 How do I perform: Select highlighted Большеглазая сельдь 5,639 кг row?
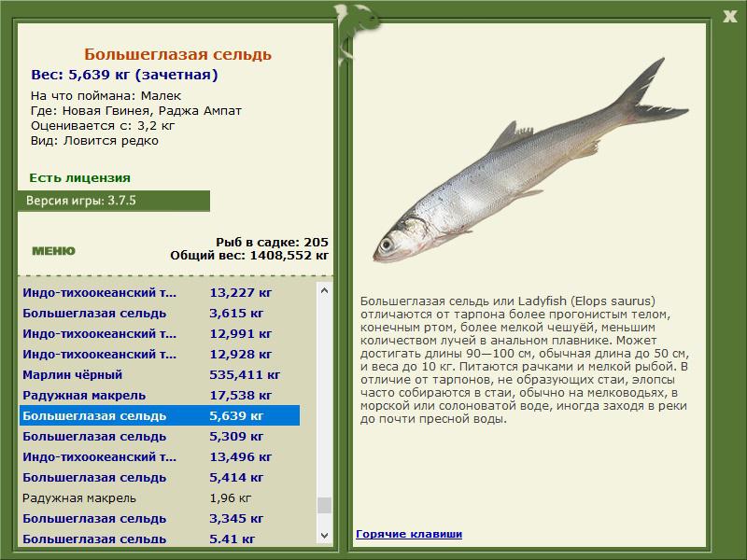coord(160,415)
